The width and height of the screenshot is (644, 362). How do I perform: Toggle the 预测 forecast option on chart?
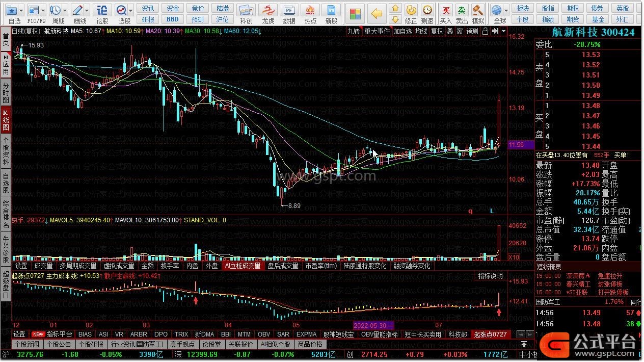pos(472,31)
